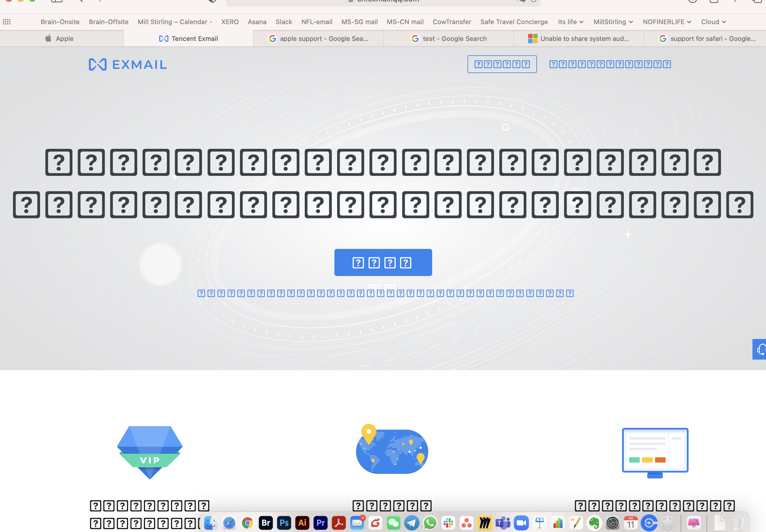Open Finder from the dock
The height and width of the screenshot is (532, 766).
click(211, 523)
